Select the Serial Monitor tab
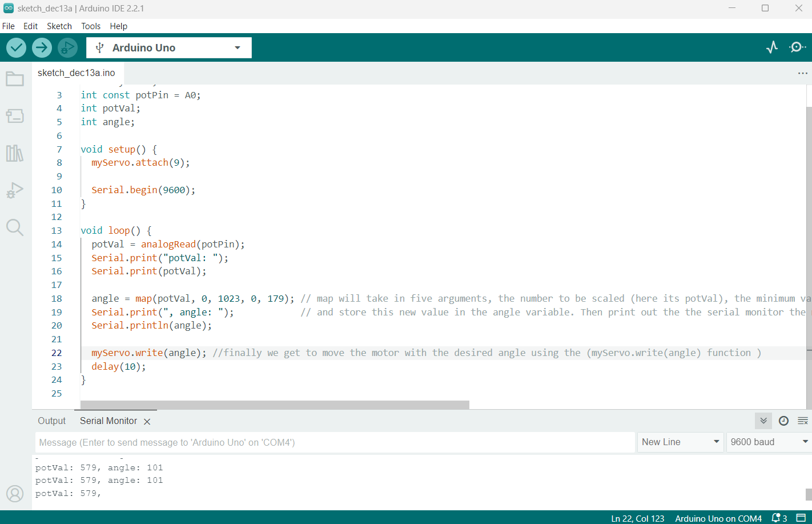This screenshot has height=524, width=812. [x=108, y=421]
